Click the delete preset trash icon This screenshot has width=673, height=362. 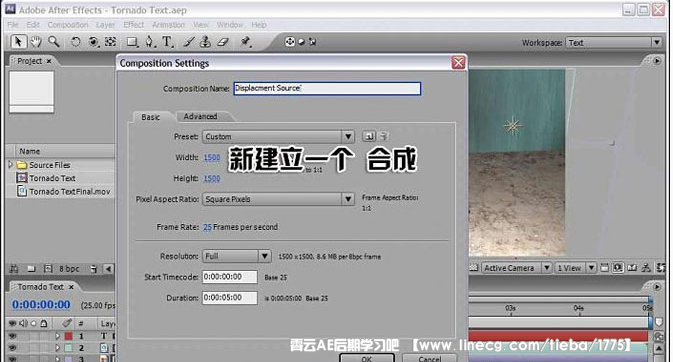pyautogui.click(x=384, y=136)
